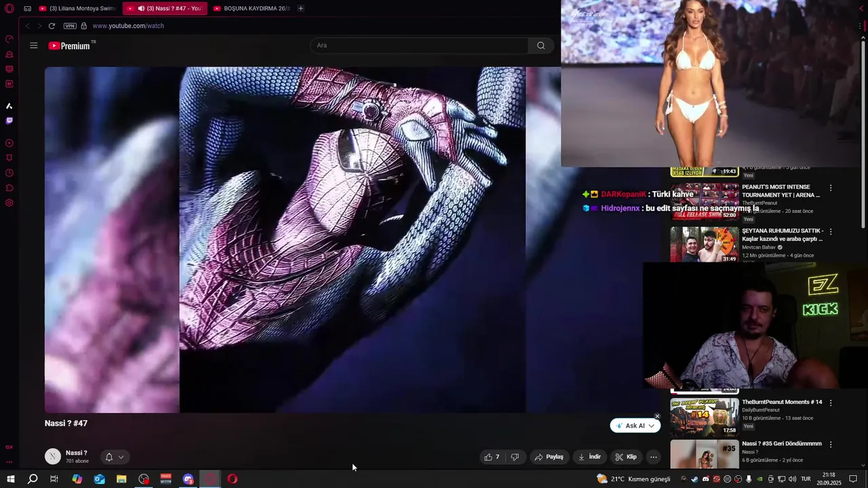
Task: Open sidebar history clock icon
Action: click(9, 173)
